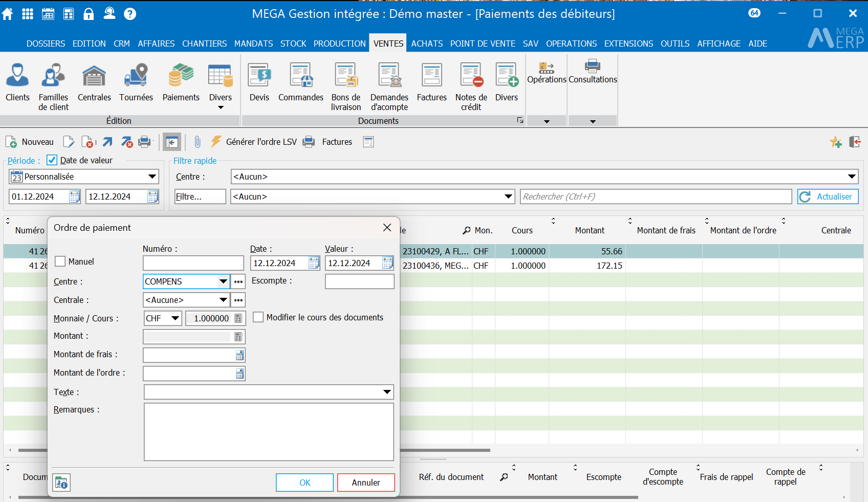The height and width of the screenshot is (502, 868).
Task: Click Générer l'ordre LSV
Action: point(253,142)
